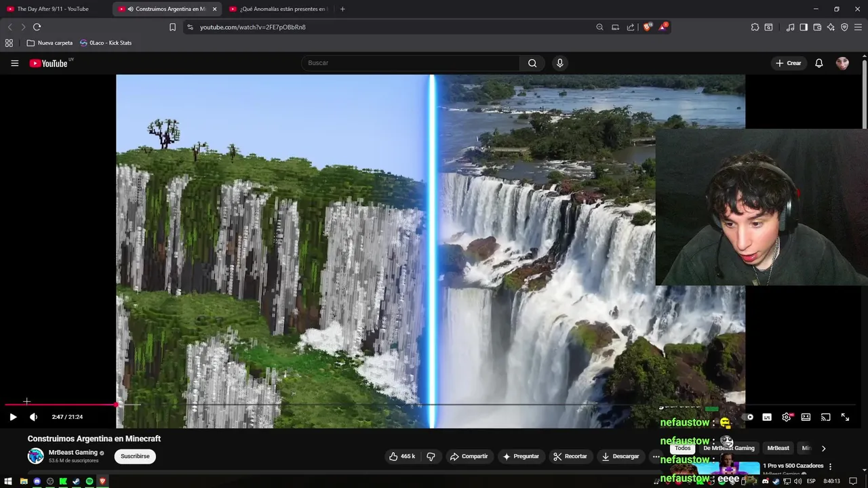Screen dimensions: 868x488
Task: Mute the video volume
Action: (x=33, y=417)
